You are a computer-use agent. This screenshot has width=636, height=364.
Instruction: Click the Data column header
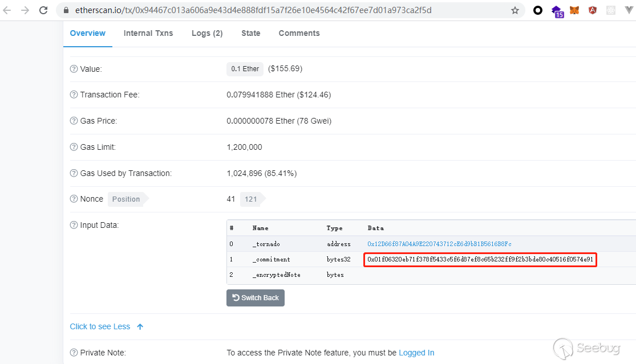375,228
